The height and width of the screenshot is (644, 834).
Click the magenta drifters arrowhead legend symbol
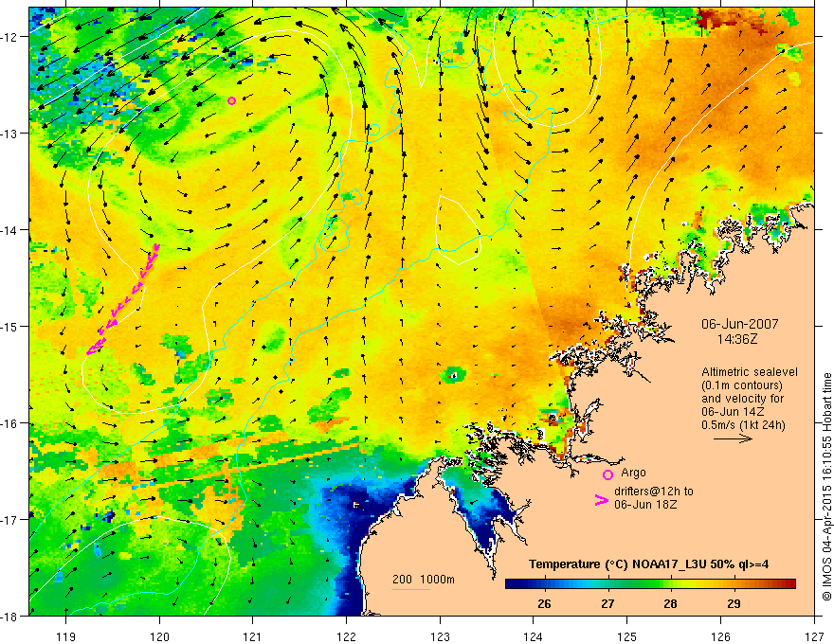coord(602,500)
